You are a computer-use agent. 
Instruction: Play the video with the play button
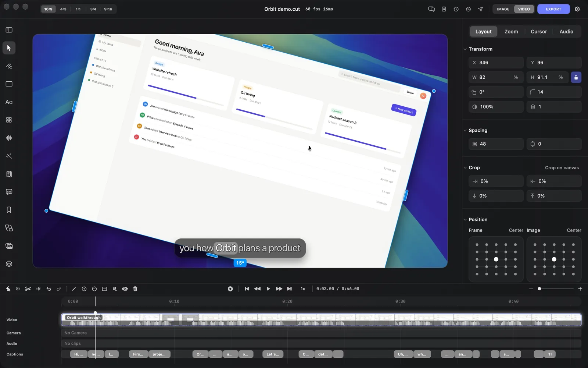click(x=268, y=289)
